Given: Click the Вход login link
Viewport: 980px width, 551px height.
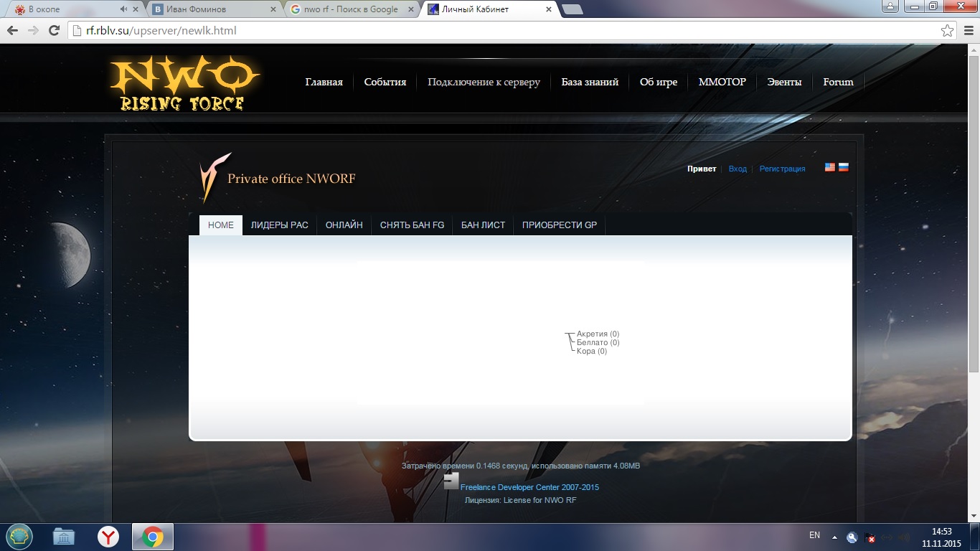Looking at the screenshot, I should click(738, 169).
